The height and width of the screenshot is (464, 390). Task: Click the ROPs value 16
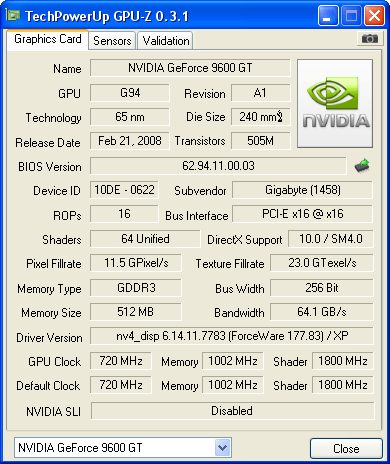pyautogui.click(x=124, y=214)
